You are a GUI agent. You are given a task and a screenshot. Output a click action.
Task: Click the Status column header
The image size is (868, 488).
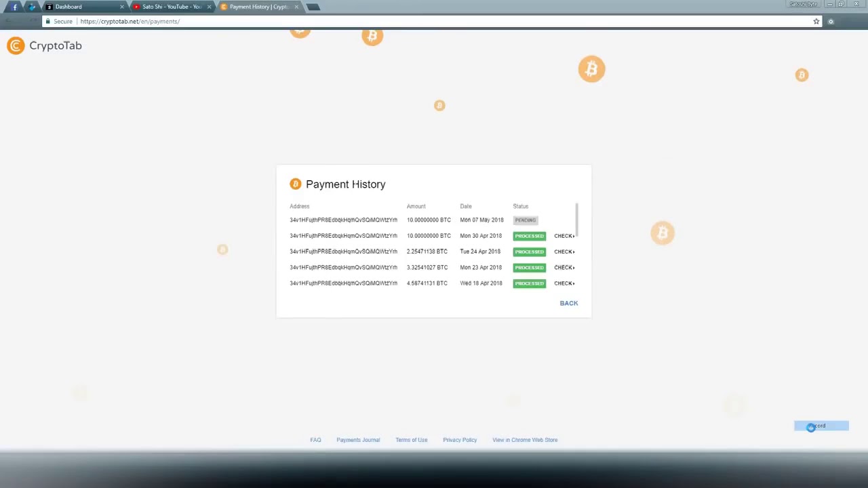(x=521, y=206)
